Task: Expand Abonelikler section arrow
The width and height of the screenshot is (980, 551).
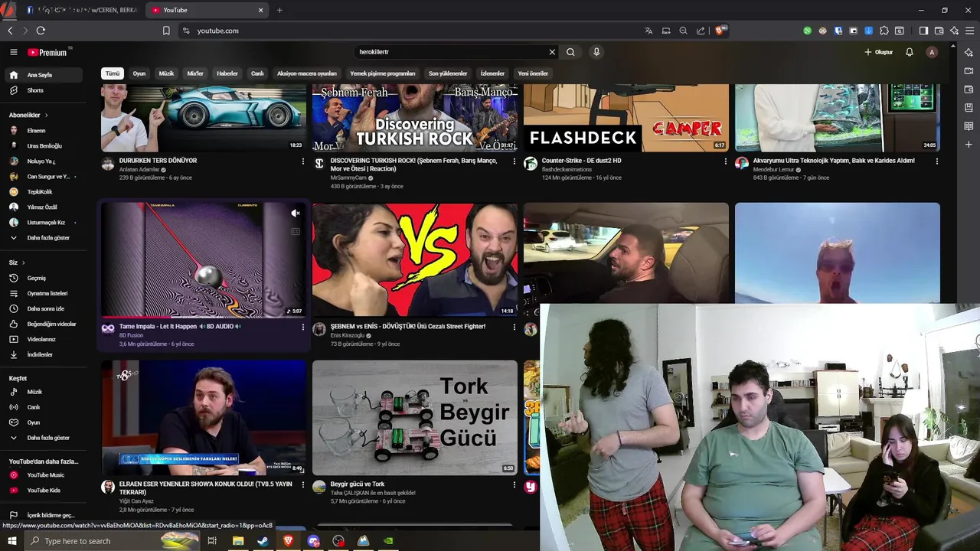Action: [x=46, y=115]
